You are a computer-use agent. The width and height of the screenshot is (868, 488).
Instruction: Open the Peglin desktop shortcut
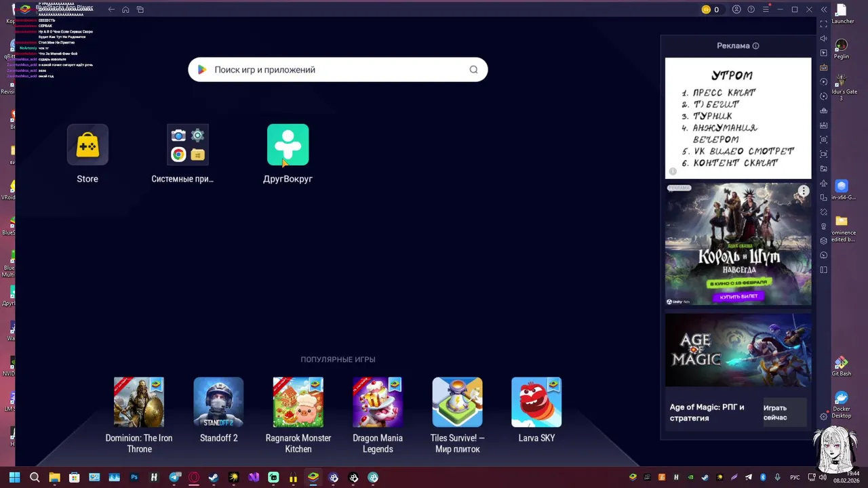tap(842, 49)
